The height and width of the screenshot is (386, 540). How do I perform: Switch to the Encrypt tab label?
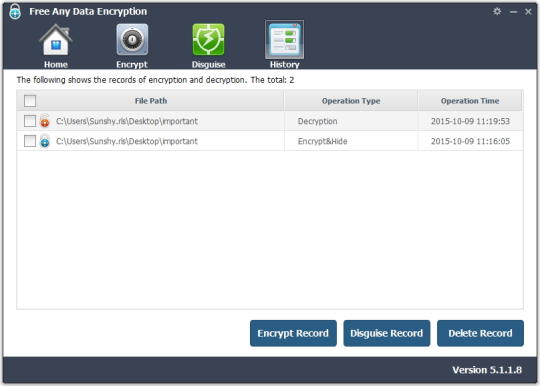[132, 64]
